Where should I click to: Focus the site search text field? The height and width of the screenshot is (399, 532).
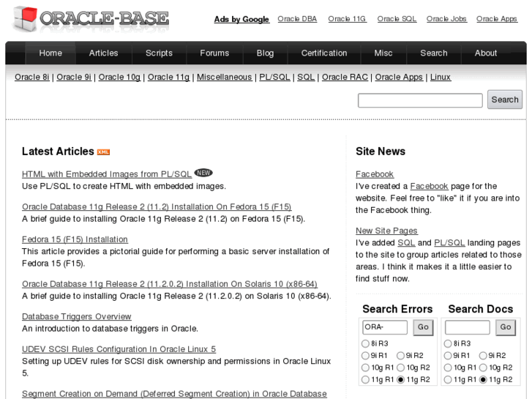click(420, 100)
